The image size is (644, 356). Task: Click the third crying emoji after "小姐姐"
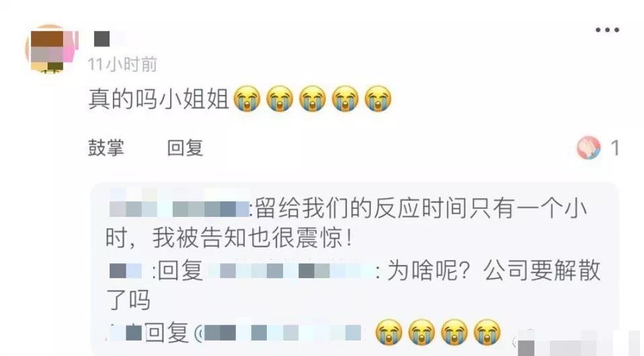(313, 99)
